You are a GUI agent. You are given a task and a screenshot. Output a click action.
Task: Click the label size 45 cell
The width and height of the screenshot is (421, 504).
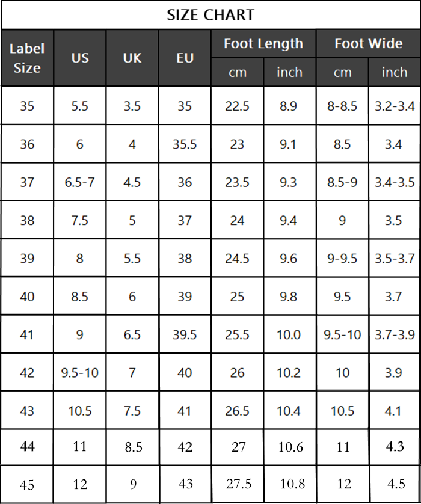click(x=27, y=484)
